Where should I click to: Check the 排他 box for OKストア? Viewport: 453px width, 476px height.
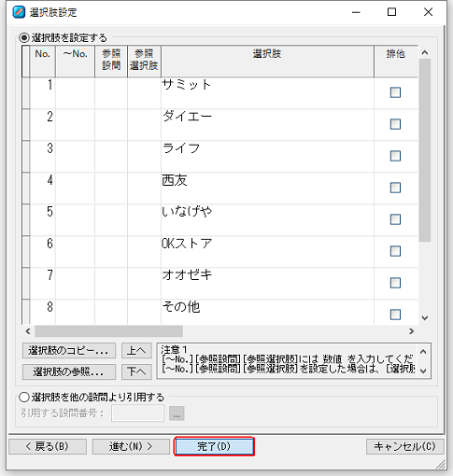(x=395, y=251)
